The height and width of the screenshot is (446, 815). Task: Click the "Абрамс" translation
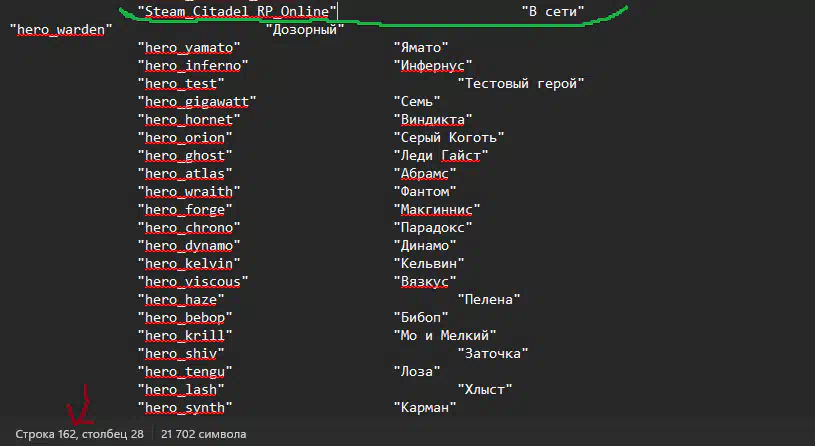[x=425, y=174]
